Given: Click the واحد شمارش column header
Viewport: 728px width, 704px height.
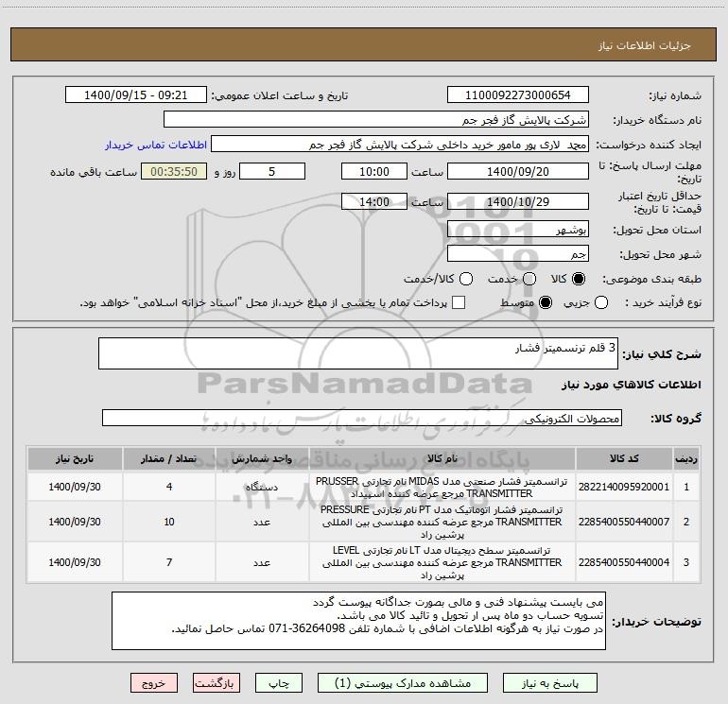Looking at the screenshot, I should click(262, 458).
